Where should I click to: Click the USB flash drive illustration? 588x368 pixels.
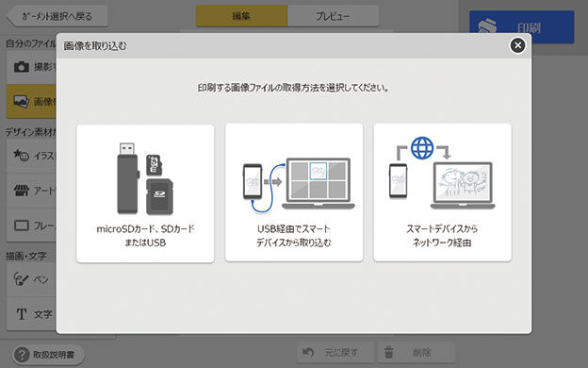pyautogui.click(x=127, y=178)
